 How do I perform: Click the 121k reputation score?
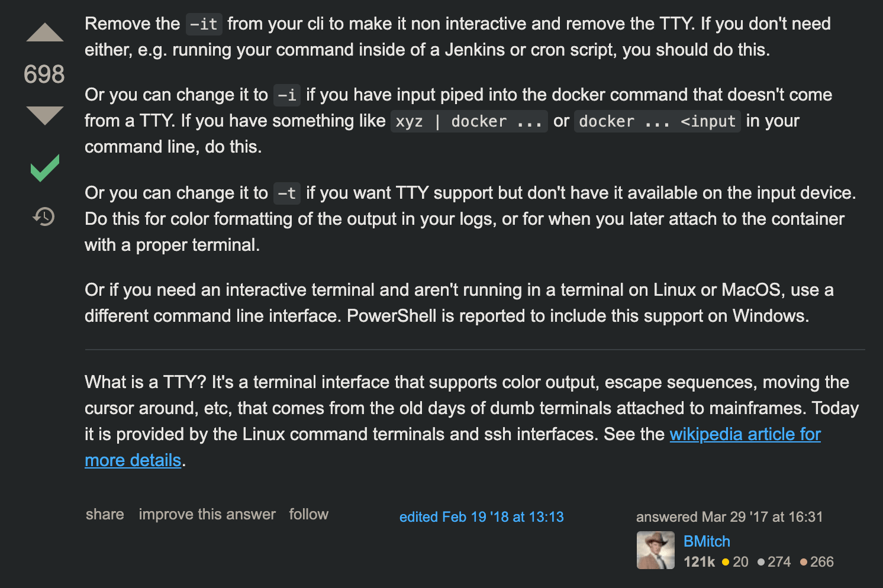pyautogui.click(x=699, y=562)
